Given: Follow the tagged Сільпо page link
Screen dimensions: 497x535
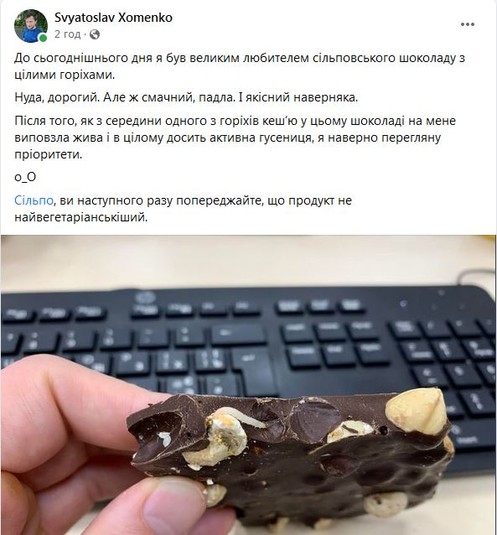Looking at the screenshot, I should pos(33,200).
